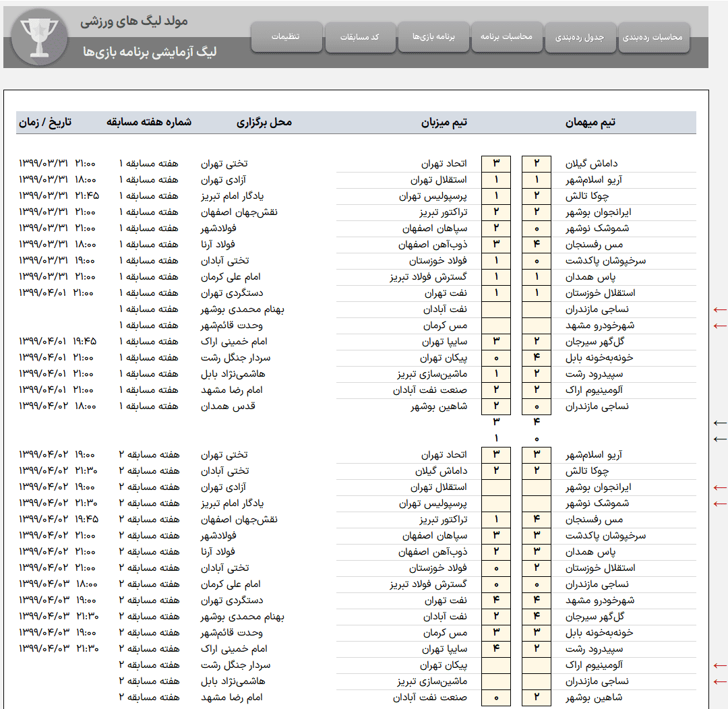Screen dimensions: 728x709
Task: Click guest score cell for مس رفسنجان, week 1
Action: (x=537, y=244)
